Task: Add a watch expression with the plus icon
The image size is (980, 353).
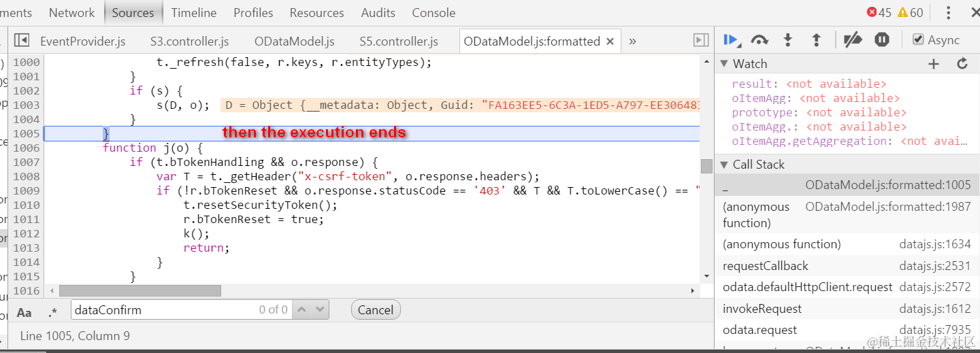Action: click(x=934, y=64)
